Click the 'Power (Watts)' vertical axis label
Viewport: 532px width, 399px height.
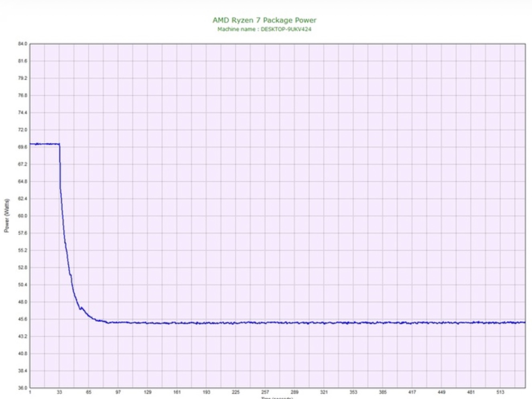(6, 216)
